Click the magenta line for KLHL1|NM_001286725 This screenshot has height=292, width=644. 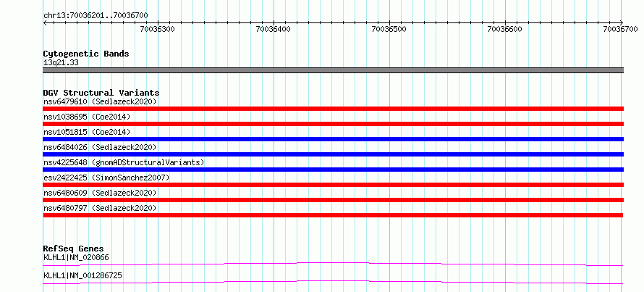333,282
